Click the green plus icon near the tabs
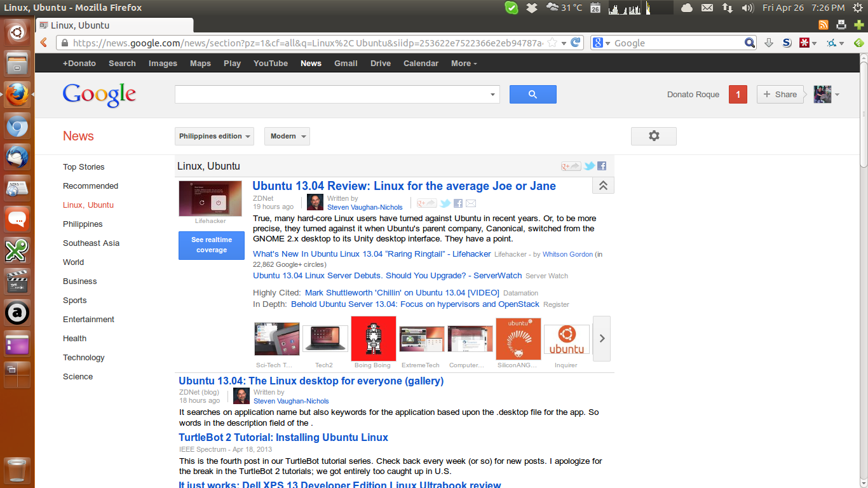This screenshot has width=868, height=488. (859, 25)
